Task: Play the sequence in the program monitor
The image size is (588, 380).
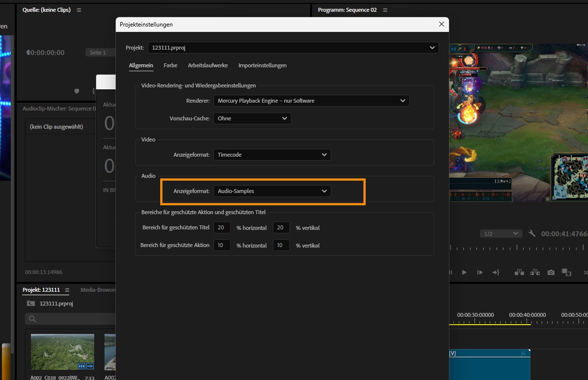Action: click(x=464, y=272)
